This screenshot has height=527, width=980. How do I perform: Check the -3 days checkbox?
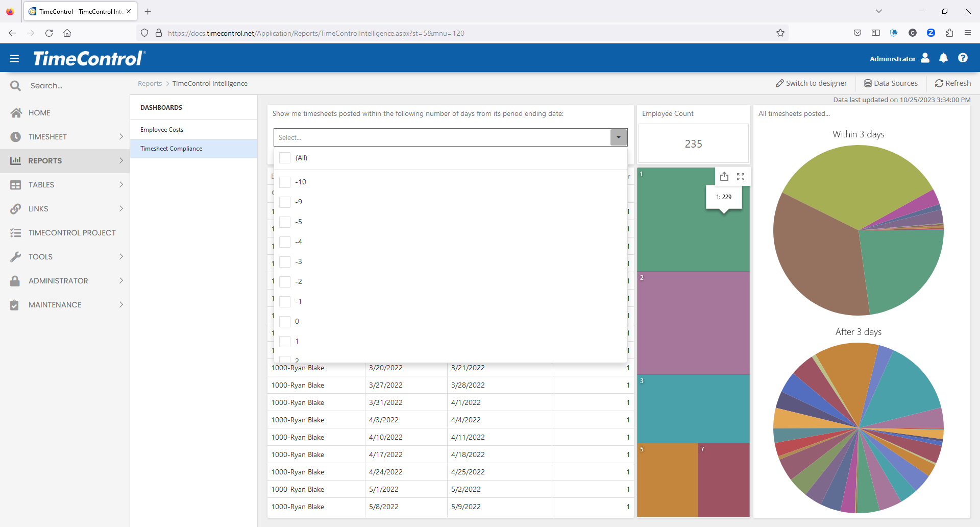coord(285,261)
